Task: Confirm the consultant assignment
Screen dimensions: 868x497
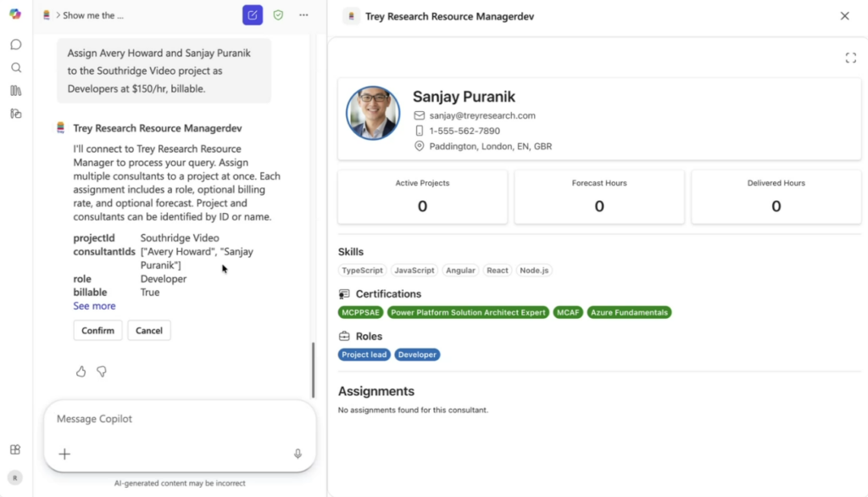Action: 97,331
